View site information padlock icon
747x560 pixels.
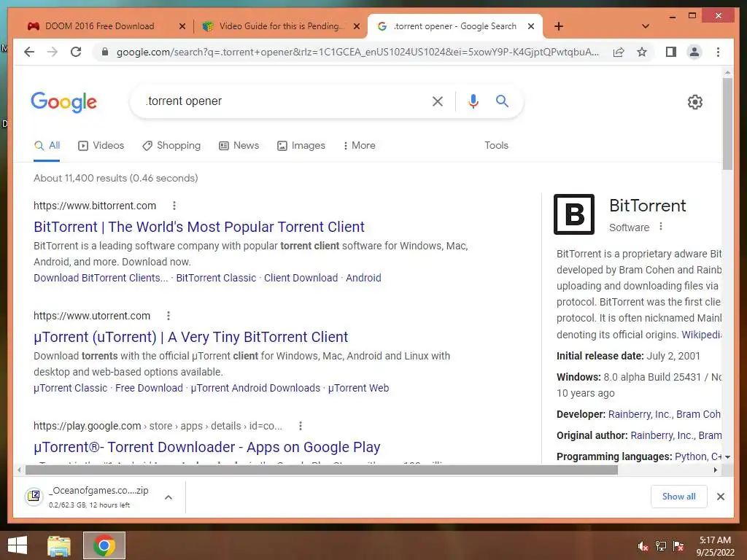click(x=105, y=52)
